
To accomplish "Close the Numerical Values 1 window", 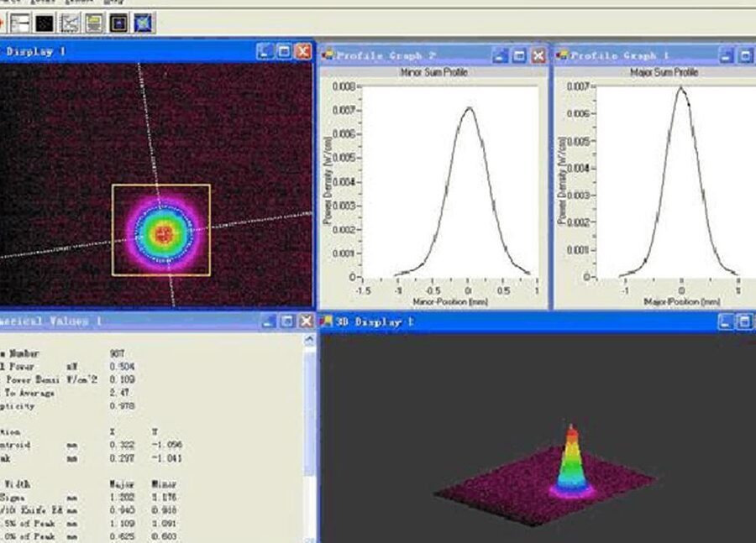I will (305, 321).
